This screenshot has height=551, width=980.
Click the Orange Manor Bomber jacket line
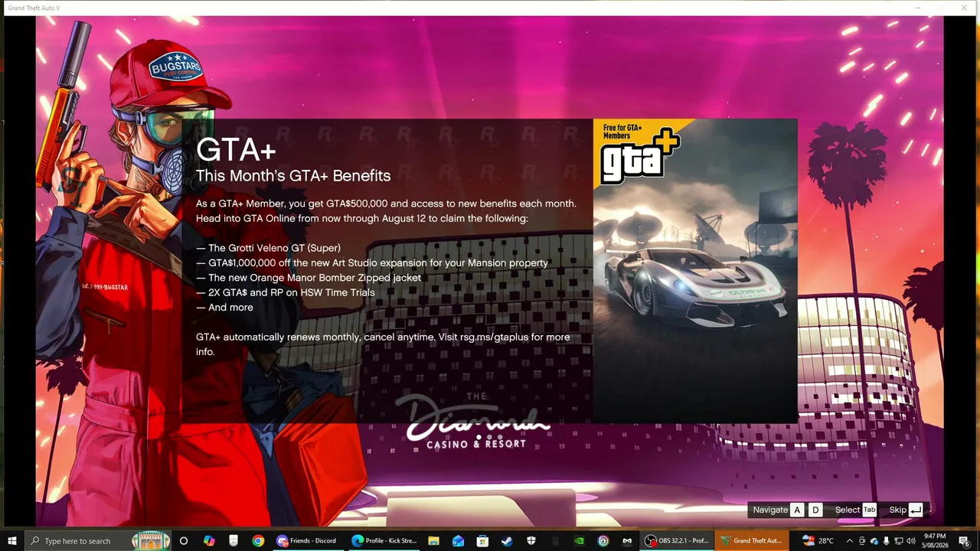pyautogui.click(x=309, y=278)
